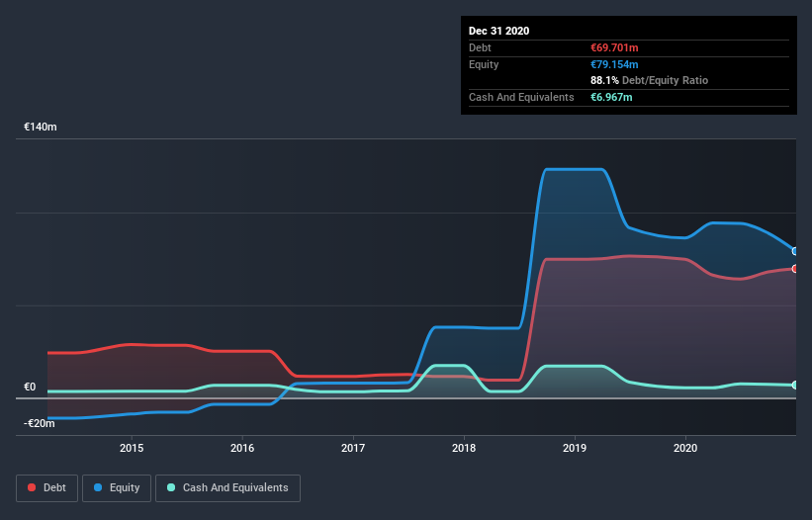Click the 2018 x-axis label
The image size is (812, 520).
[464, 448]
